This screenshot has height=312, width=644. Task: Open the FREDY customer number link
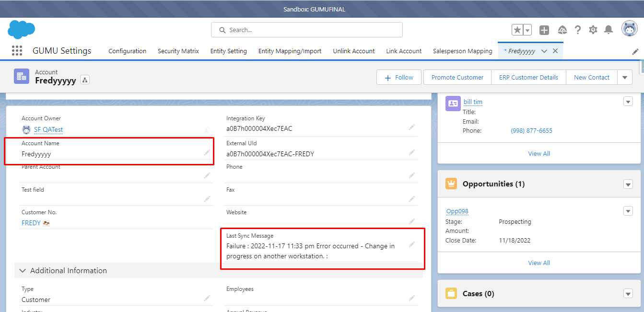click(31, 223)
